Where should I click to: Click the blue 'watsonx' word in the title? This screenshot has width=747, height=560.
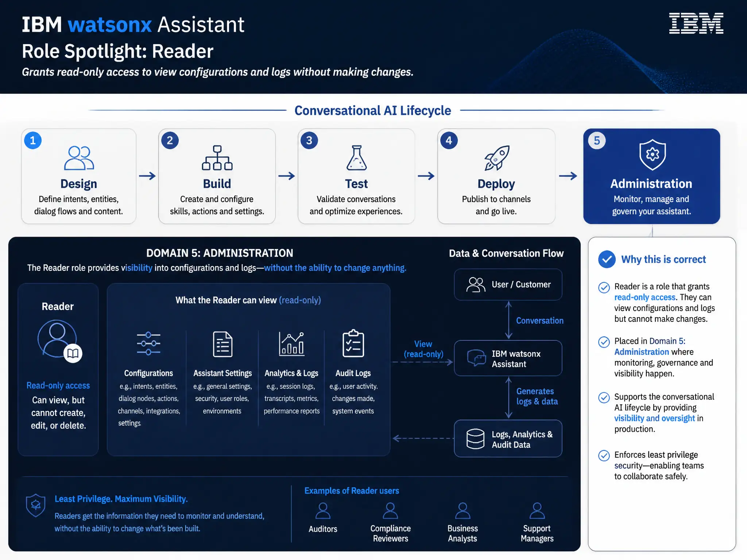[110, 25]
